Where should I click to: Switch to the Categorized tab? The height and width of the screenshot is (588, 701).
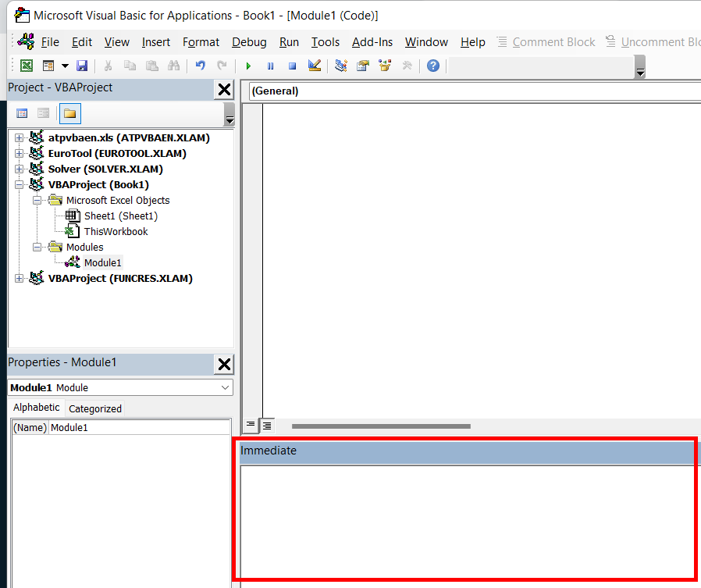(x=95, y=408)
